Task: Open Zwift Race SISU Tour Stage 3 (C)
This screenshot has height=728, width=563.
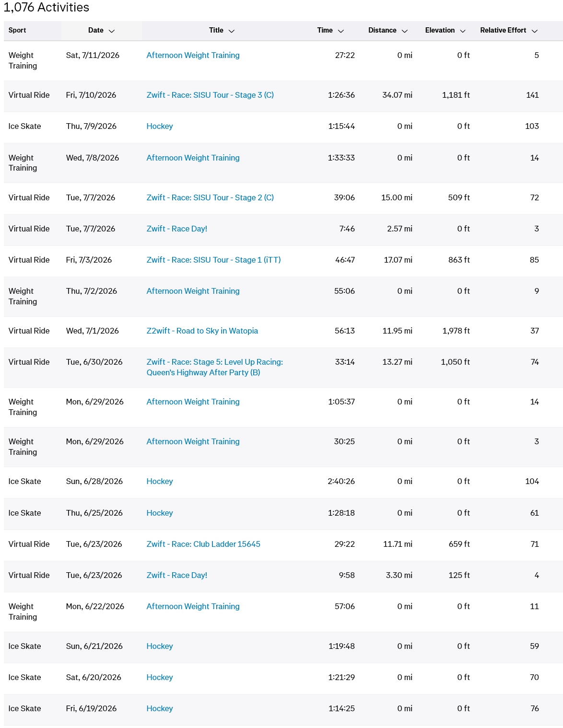Action: tap(210, 95)
